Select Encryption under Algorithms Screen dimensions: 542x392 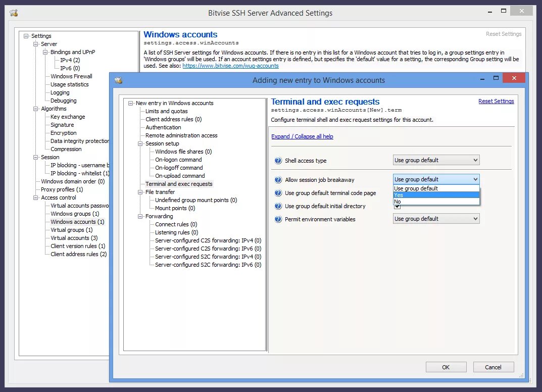[64, 133]
